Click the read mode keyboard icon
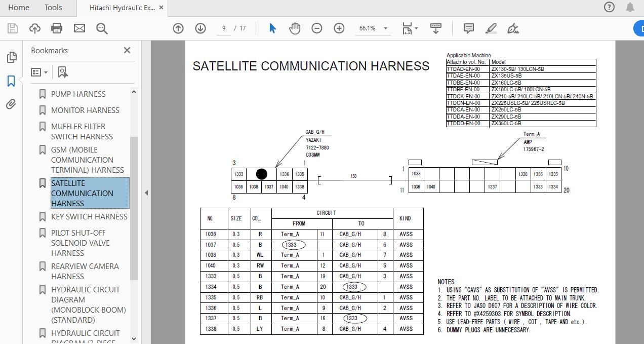The height and width of the screenshot is (344, 644). [436, 28]
